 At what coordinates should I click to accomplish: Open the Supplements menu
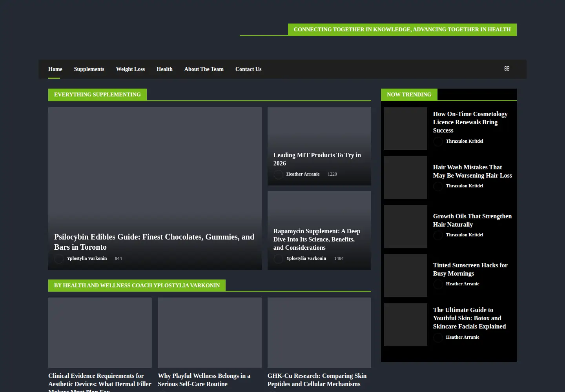tap(89, 69)
